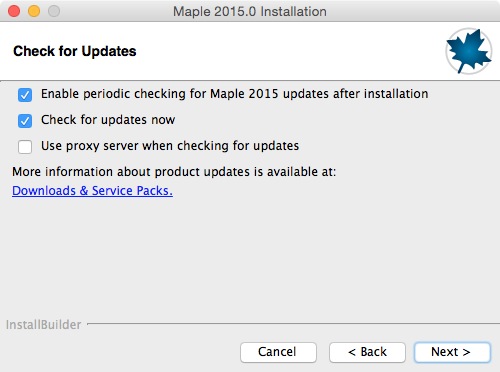Click the Maple leaf logo icon

[469, 51]
